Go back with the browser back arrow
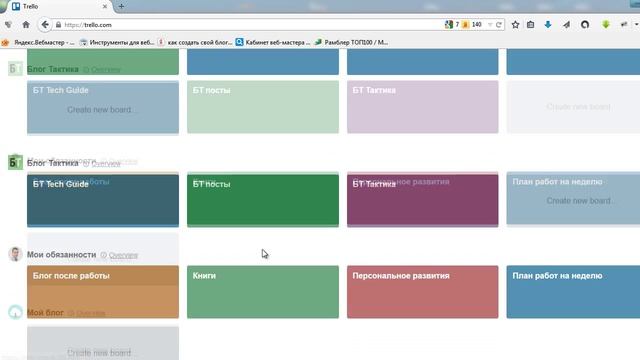The height and width of the screenshot is (360, 640). pyautogui.click(x=45, y=25)
